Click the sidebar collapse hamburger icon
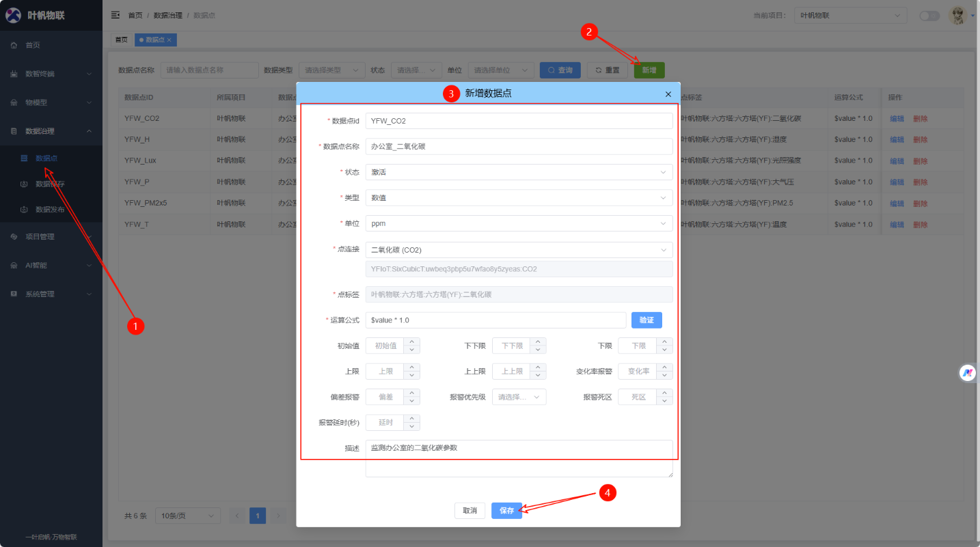Image resolution: width=980 pixels, height=547 pixels. 115,15
